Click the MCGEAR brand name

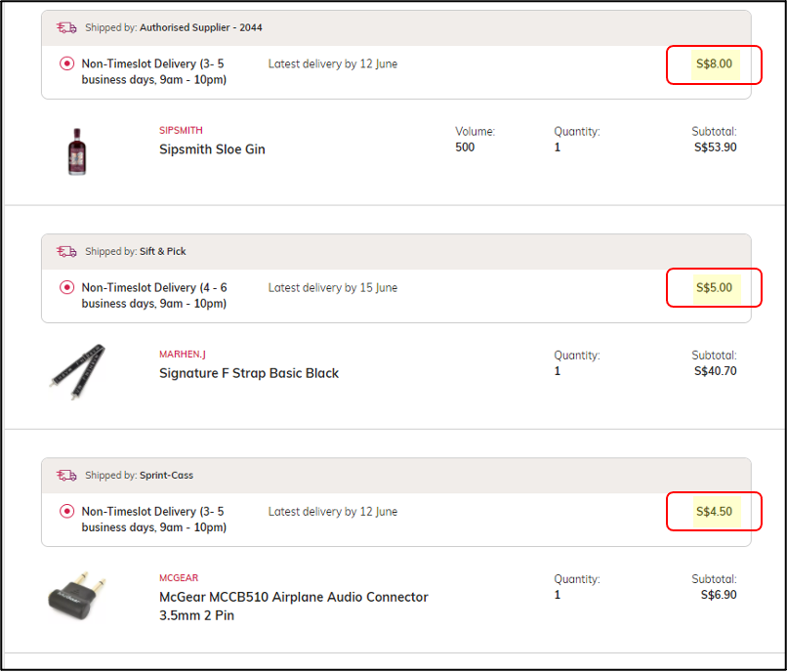tap(179, 577)
